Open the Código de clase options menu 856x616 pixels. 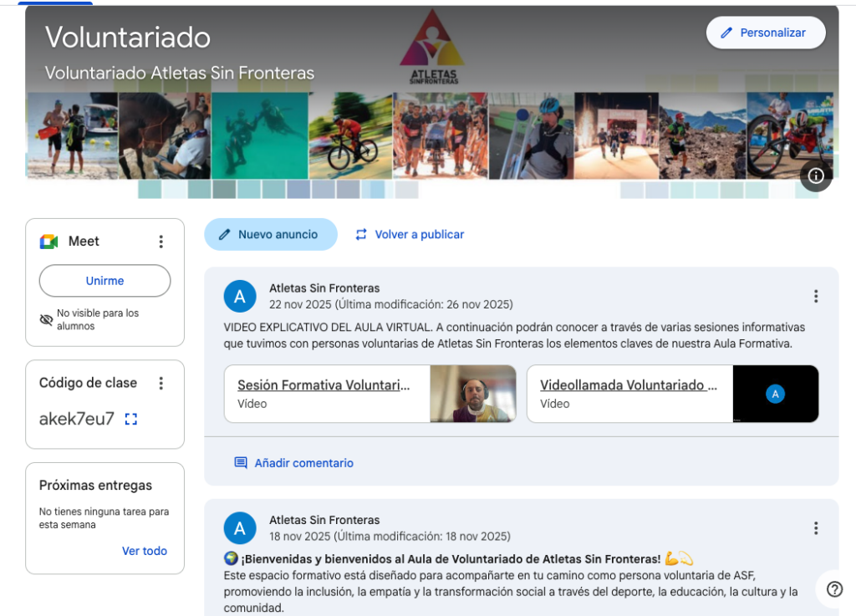[161, 383]
